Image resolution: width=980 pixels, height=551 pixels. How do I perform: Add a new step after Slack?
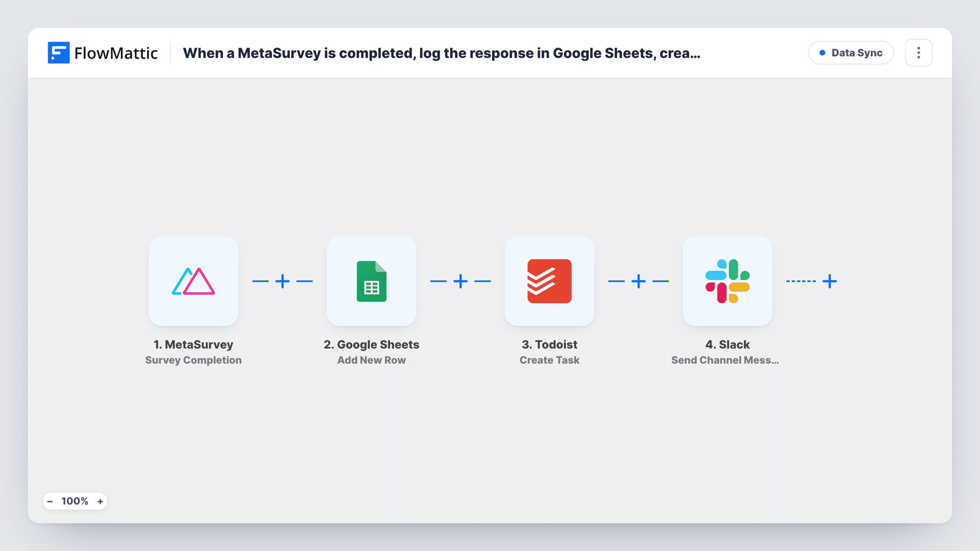click(x=830, y=281)
